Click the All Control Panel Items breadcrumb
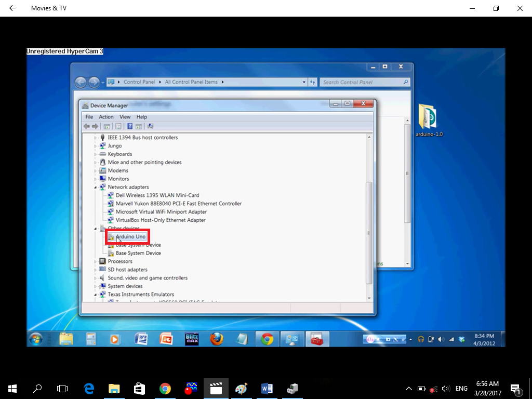The height and width of the screenshot is (399, 532). (191, 82)
